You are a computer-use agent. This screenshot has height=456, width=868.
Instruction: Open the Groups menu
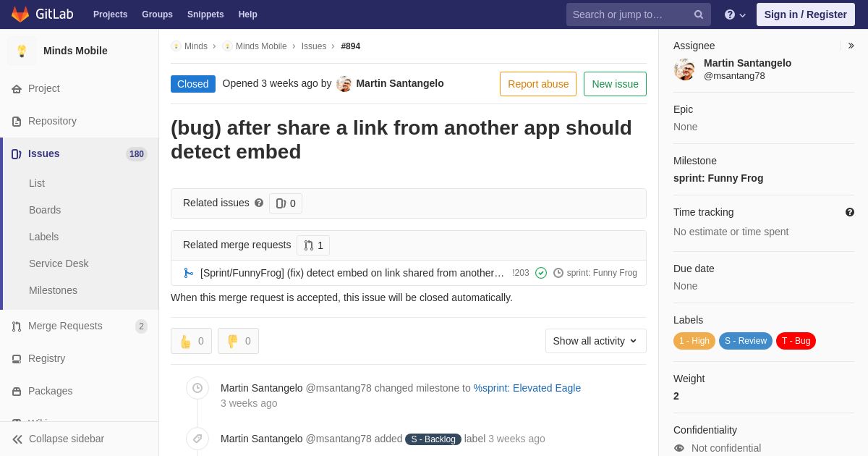157,14
